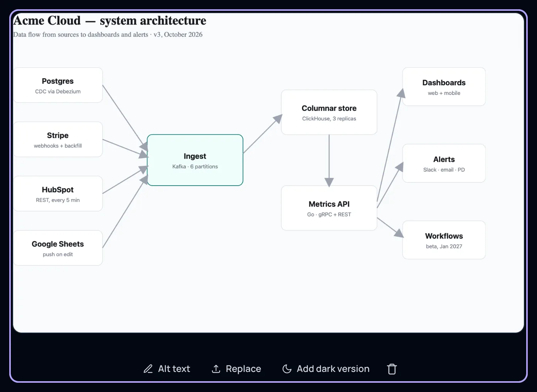Select the Dashboards web + mobile box
The image size is (537, 392).
[x=444, y=87]
